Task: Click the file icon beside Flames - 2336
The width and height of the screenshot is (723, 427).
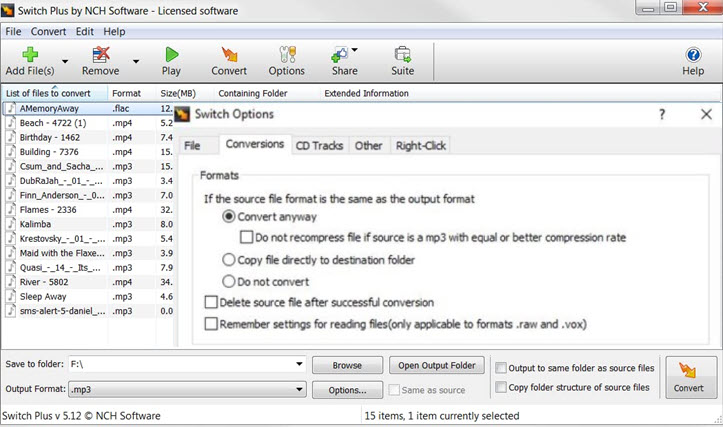Action: [11, 210]
